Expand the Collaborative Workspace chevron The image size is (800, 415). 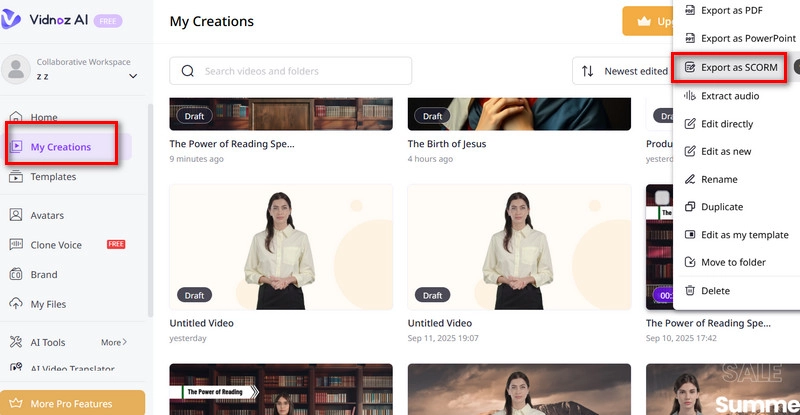click(x=133, y=76)
